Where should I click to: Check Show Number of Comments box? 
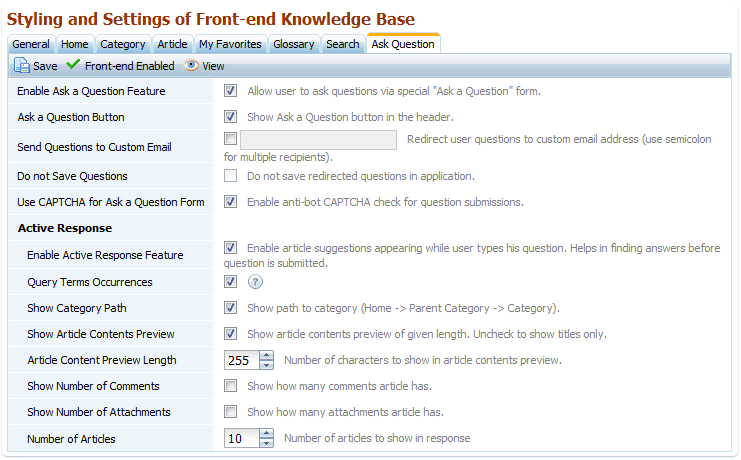231,386
